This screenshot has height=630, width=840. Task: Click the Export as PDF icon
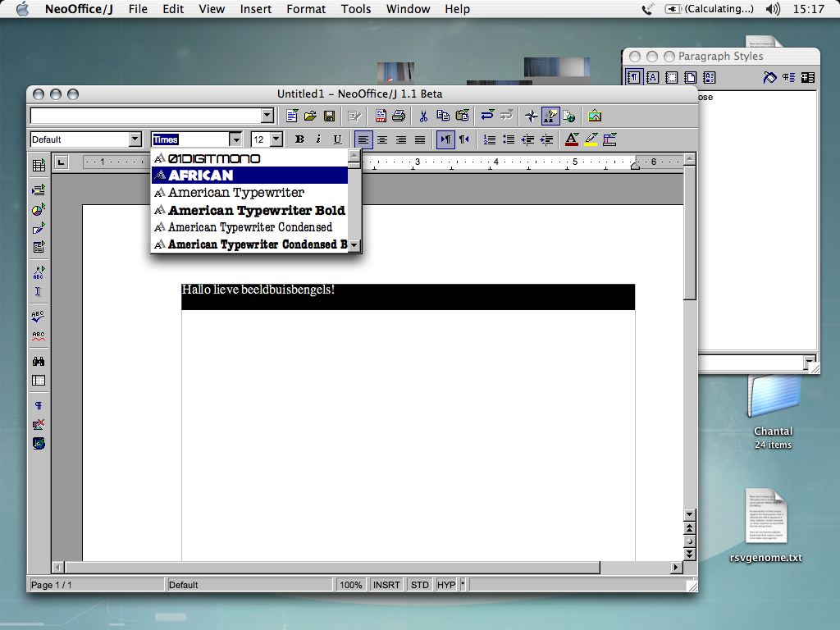click(x=381, y=116)
